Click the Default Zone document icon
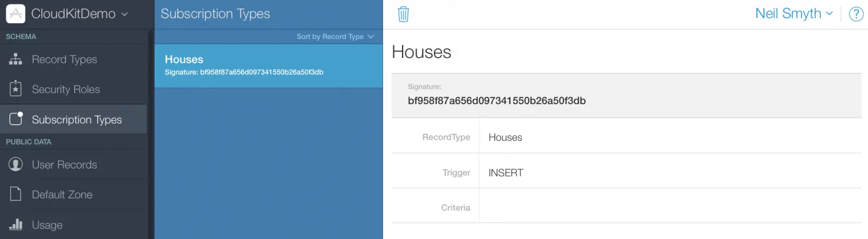 [x=16, y=194]
